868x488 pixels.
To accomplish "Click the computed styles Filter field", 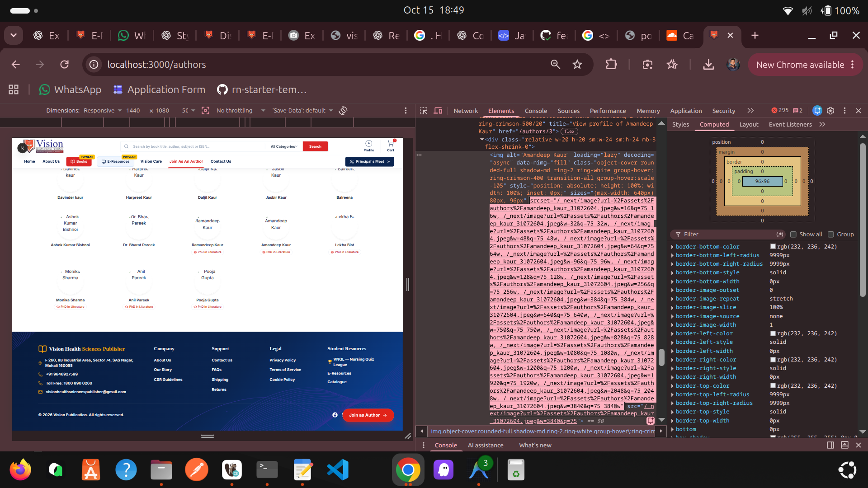I will coord(728,234).
